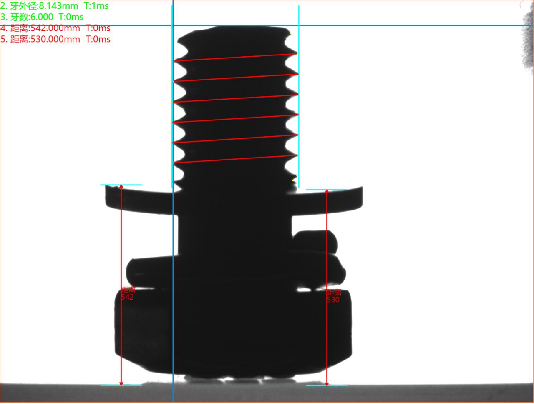
Task: Click the cyan vertical line at right thread edge
Action: (299, 96)
